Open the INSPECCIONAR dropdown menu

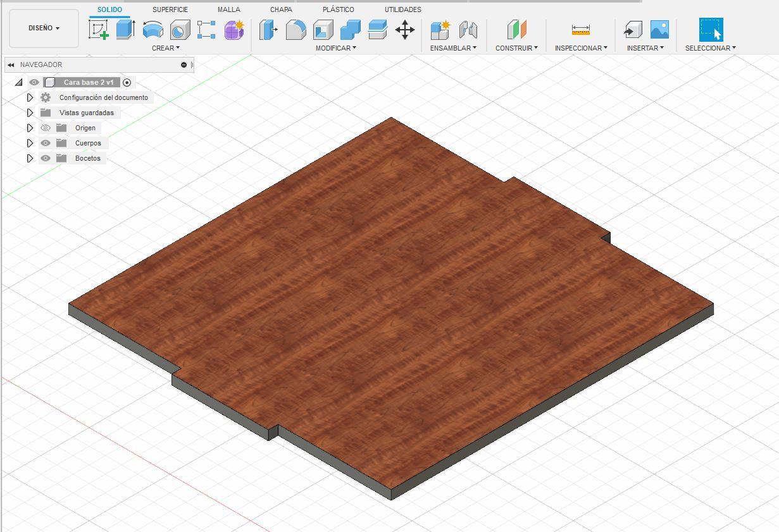(581, 48)
